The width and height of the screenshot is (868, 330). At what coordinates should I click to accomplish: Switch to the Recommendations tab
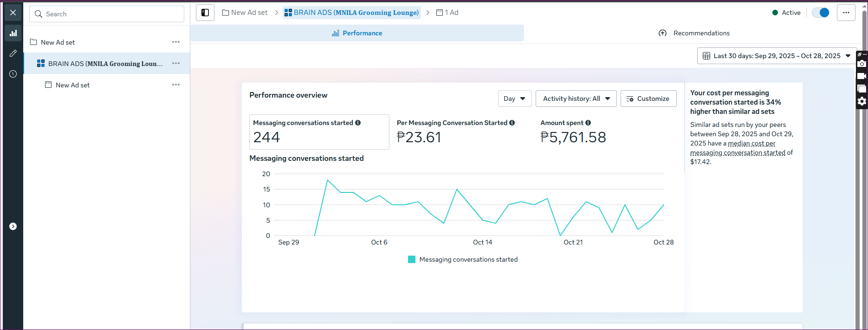click(694, 33)
